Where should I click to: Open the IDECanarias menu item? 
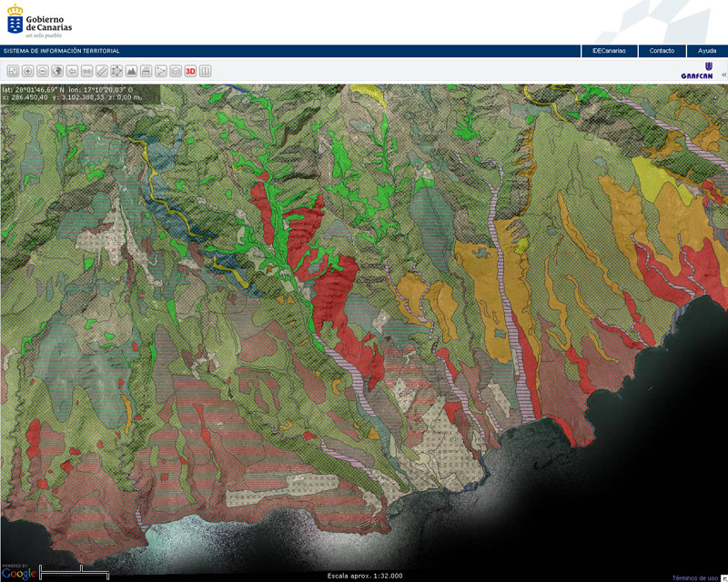[609, 51]
